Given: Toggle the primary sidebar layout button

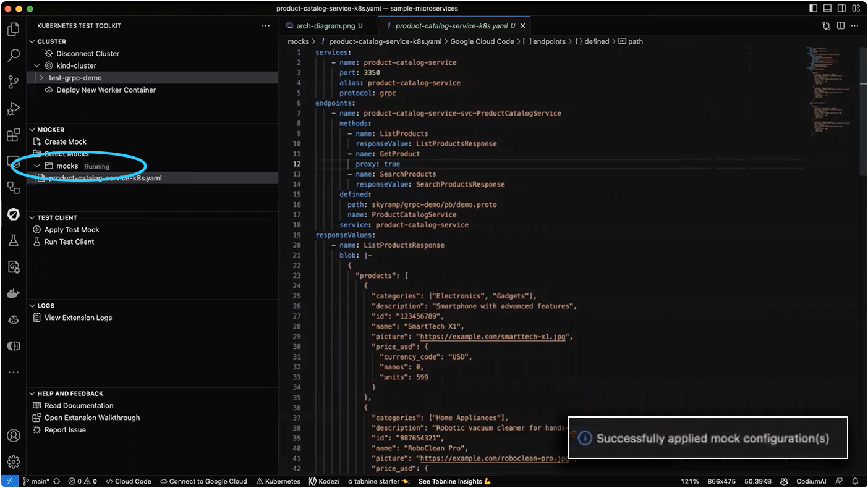Looking at the screenshot, I should (813, 9).
